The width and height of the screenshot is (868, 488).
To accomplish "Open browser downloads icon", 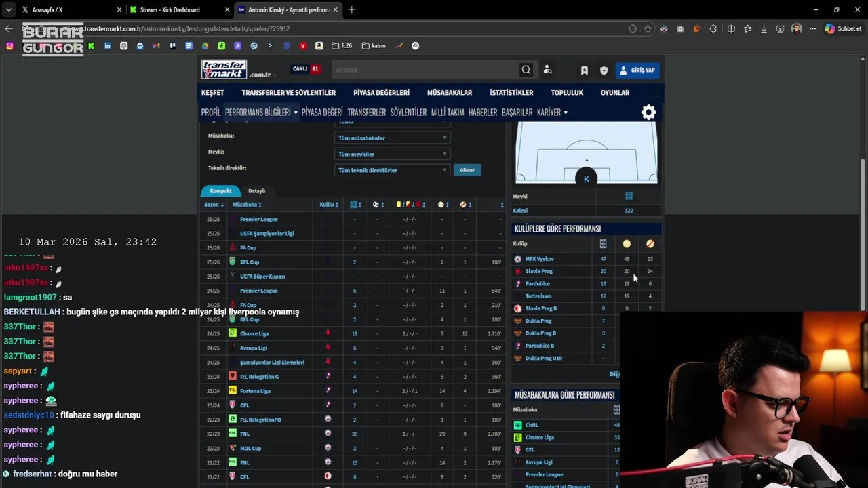I will tap(764, 28).
